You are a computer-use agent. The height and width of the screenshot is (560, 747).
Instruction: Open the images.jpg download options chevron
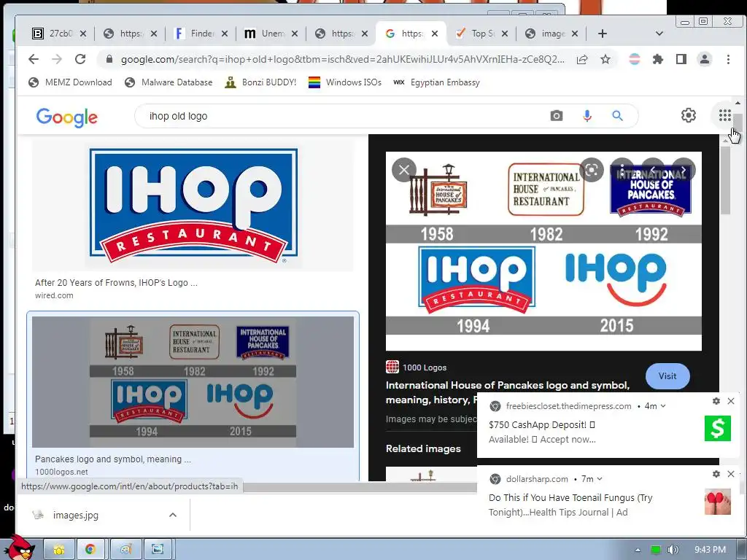pyautogui.click(x=173, y=515)
